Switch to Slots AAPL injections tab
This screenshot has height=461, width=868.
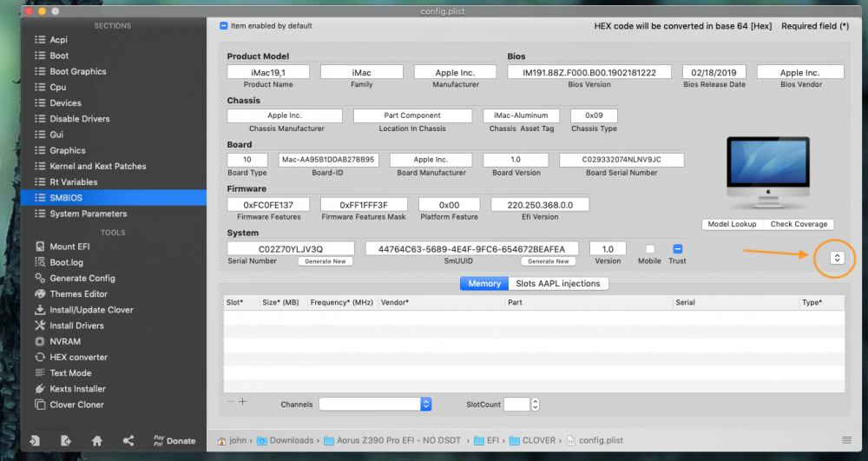click(558, 283)
